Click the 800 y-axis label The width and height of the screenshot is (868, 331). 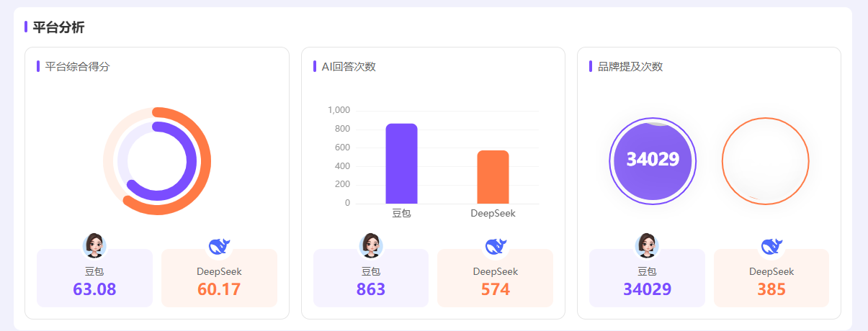(343, 129)
